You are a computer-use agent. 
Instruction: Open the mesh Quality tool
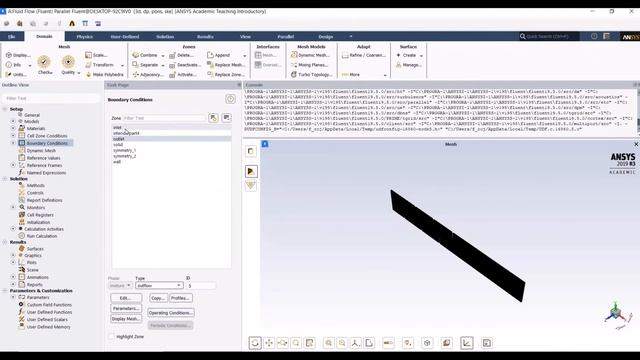[x=68, y=62]
